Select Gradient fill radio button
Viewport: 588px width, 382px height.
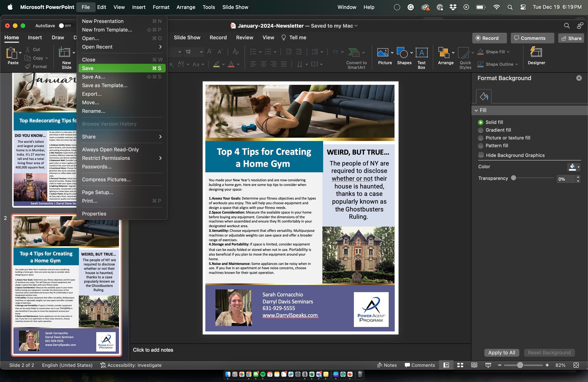click(480, 130)
